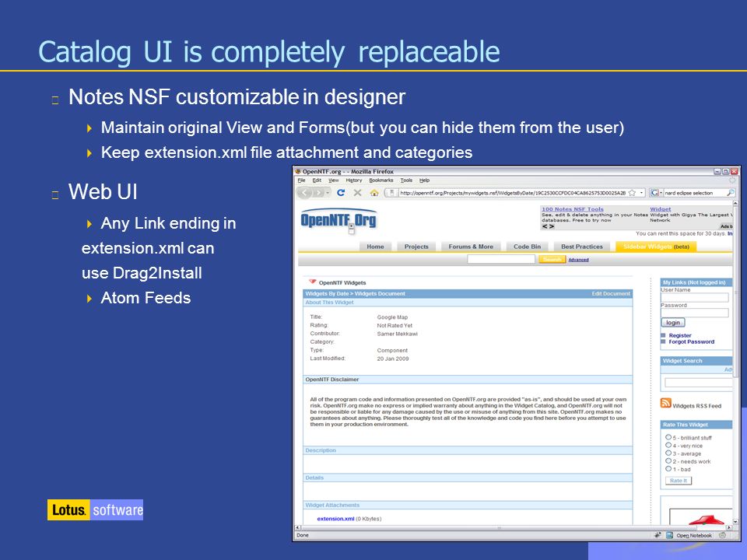Click the Password input field
This screenshot has height=560, width=747.
pyautogui.click(x=695, y=313)
